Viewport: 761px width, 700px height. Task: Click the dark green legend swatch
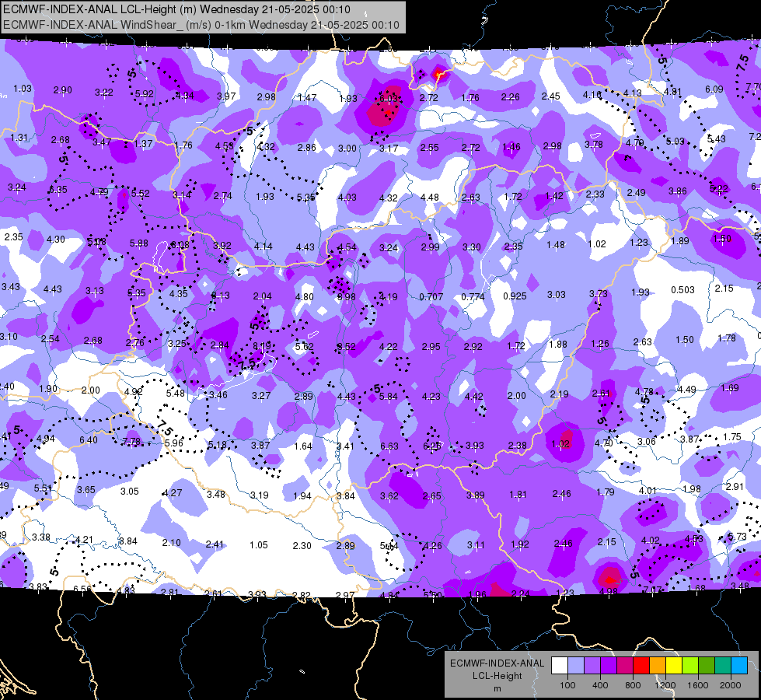pyautogui.click(x=707, y=665)
